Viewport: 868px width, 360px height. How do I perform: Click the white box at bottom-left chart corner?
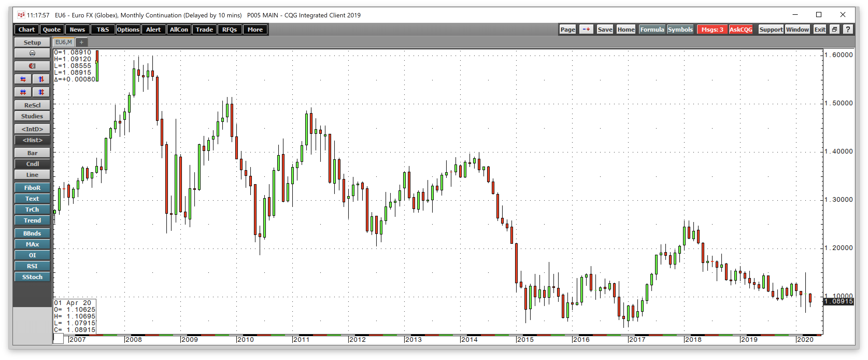[58, 338]
